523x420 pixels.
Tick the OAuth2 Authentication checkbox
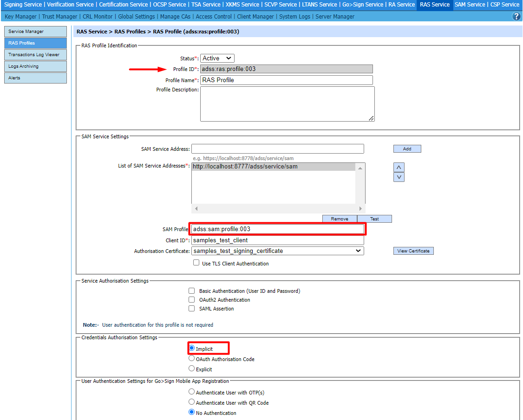(x=191, y=300)
